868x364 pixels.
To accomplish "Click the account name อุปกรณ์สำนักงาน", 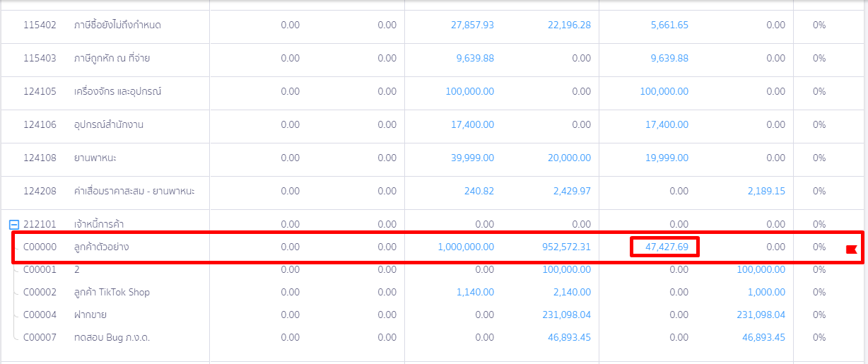I will [108, 125].
